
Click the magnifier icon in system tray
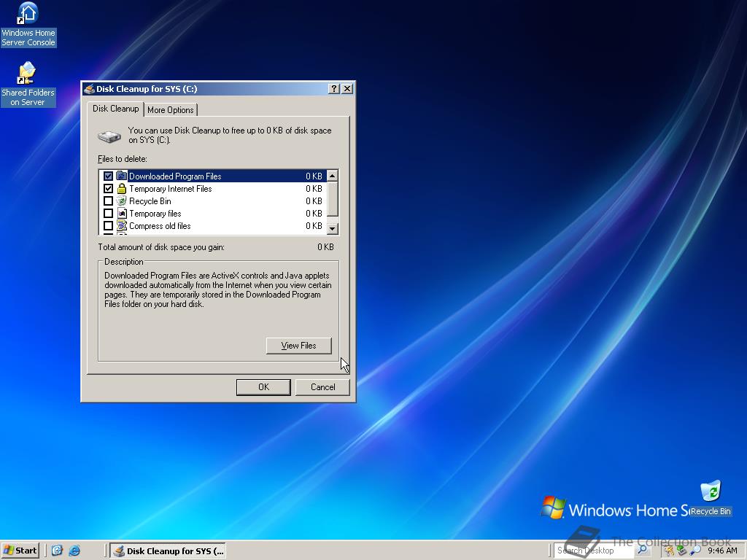pos(695,551)
